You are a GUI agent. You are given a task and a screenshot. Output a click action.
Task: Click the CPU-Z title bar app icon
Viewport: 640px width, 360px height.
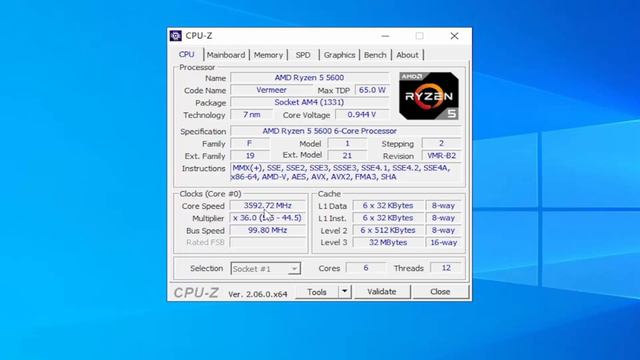[x=176, y=36]
